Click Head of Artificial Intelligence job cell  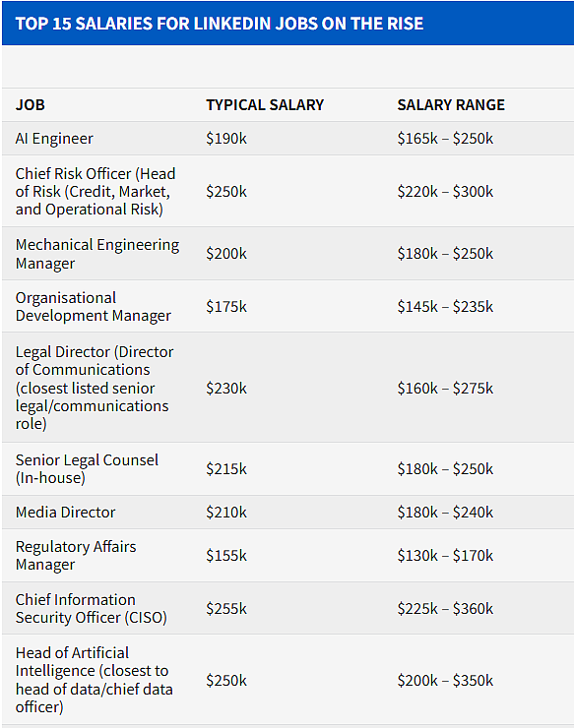[94, 680]
